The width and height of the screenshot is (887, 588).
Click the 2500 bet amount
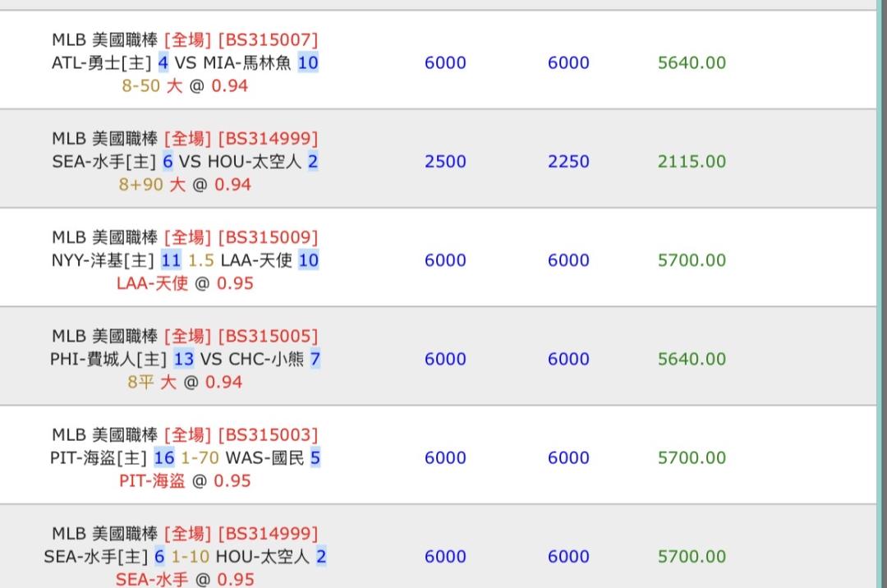pyautogui.click(x=445, y=162)
